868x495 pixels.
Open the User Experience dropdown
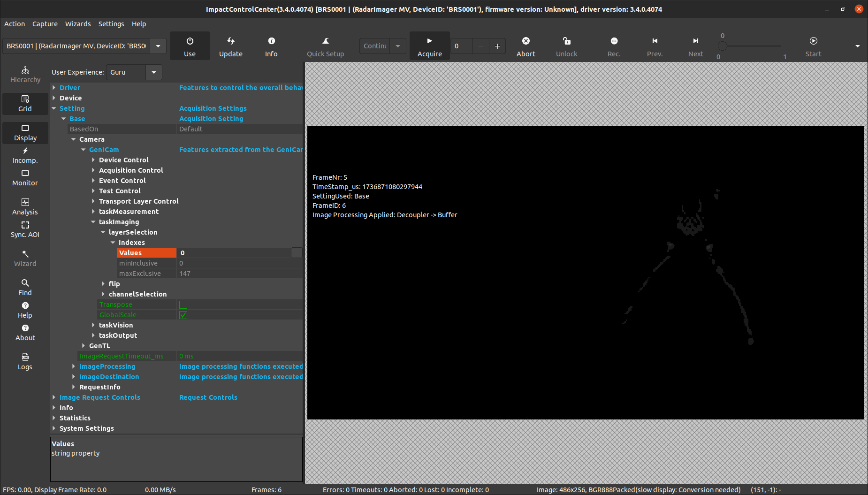click(153, 72)
